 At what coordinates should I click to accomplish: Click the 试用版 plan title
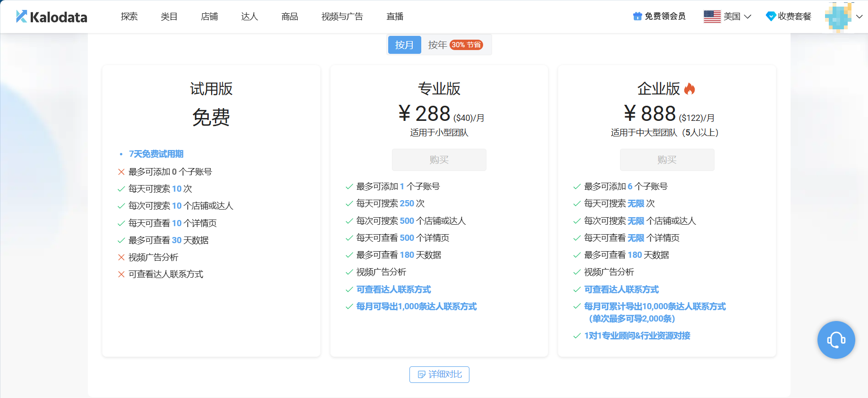[x=211, y=89]
